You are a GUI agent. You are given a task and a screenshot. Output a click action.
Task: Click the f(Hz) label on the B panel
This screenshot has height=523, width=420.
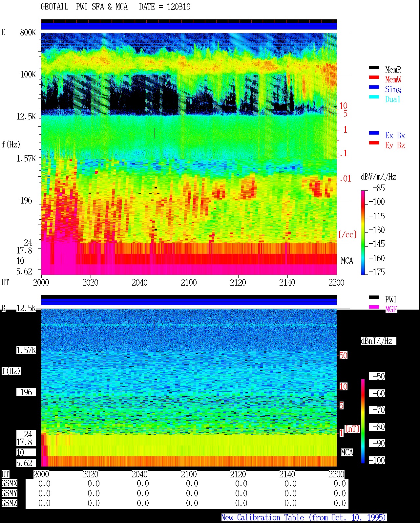tap(11, 371)
